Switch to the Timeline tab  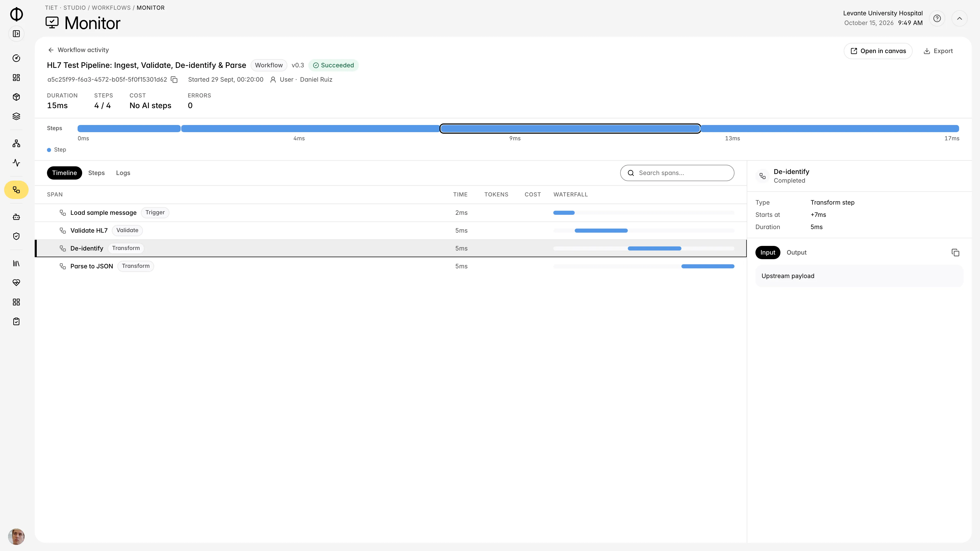pyautogui.click(x=64, y=173)
